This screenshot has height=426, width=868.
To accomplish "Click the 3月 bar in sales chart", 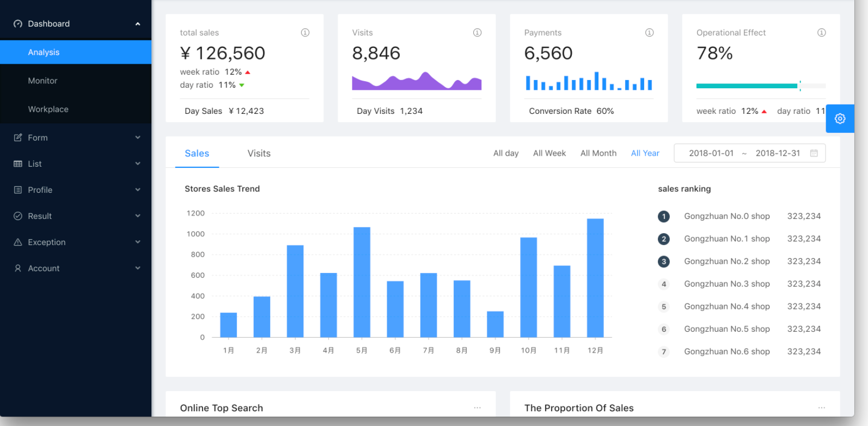I will 295,291.
